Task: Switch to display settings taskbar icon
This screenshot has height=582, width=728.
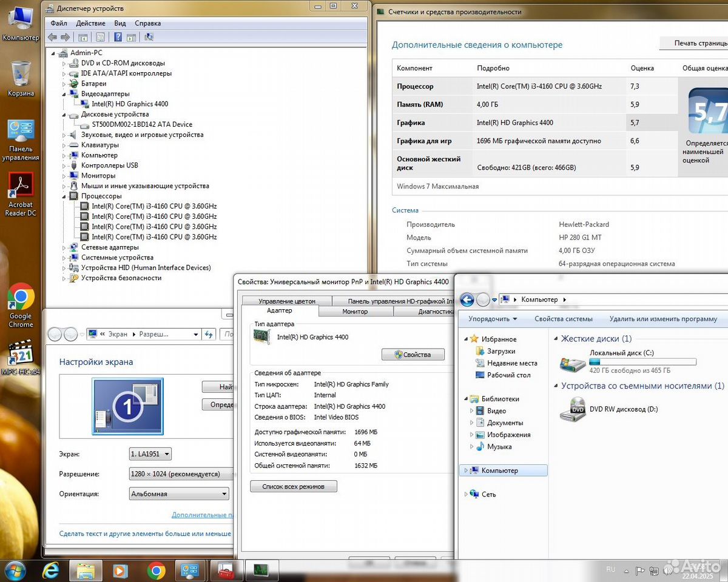Action: point(191,570)
